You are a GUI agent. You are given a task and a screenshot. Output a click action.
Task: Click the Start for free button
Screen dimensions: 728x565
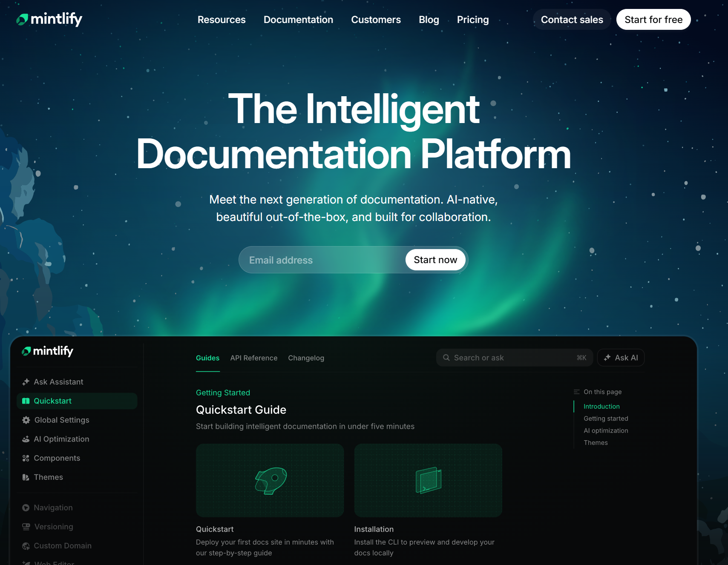coord(653,20)
